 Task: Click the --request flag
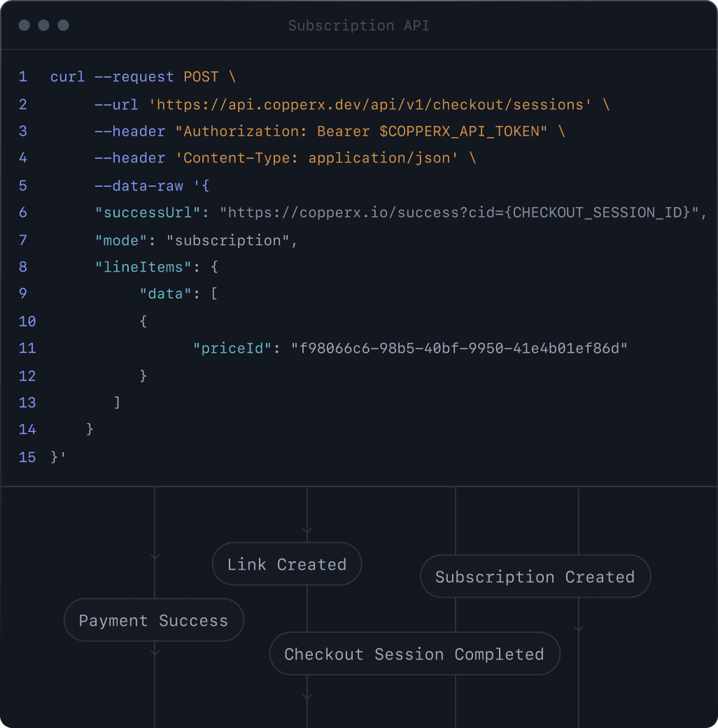[134, 77]
